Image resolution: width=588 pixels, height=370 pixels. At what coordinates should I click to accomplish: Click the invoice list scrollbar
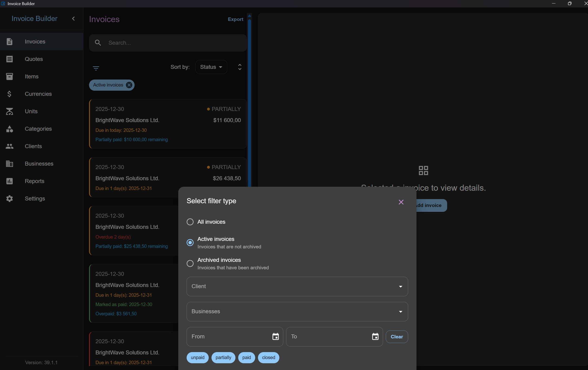pyautogui.click(x=249, y=103)
